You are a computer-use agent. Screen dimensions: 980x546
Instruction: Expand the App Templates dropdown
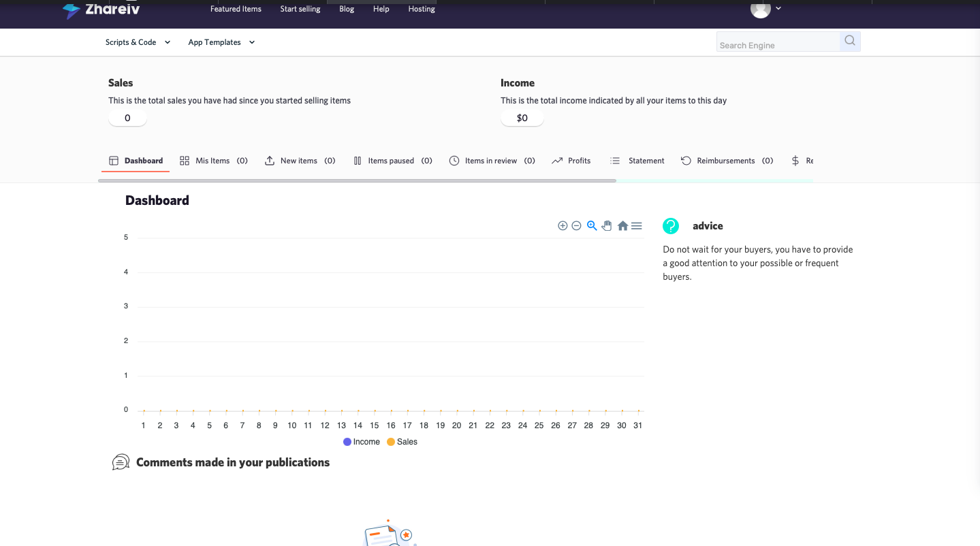[221, 42]
